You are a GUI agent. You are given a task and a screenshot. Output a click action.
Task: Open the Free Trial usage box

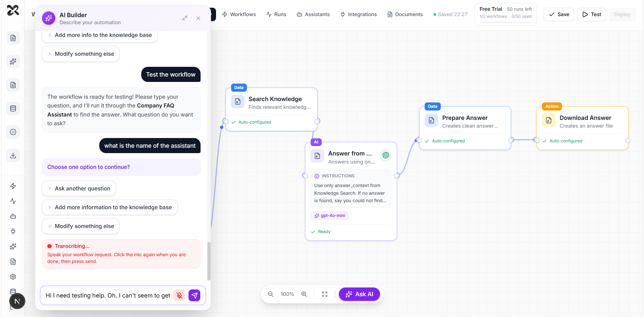point(505,14)
